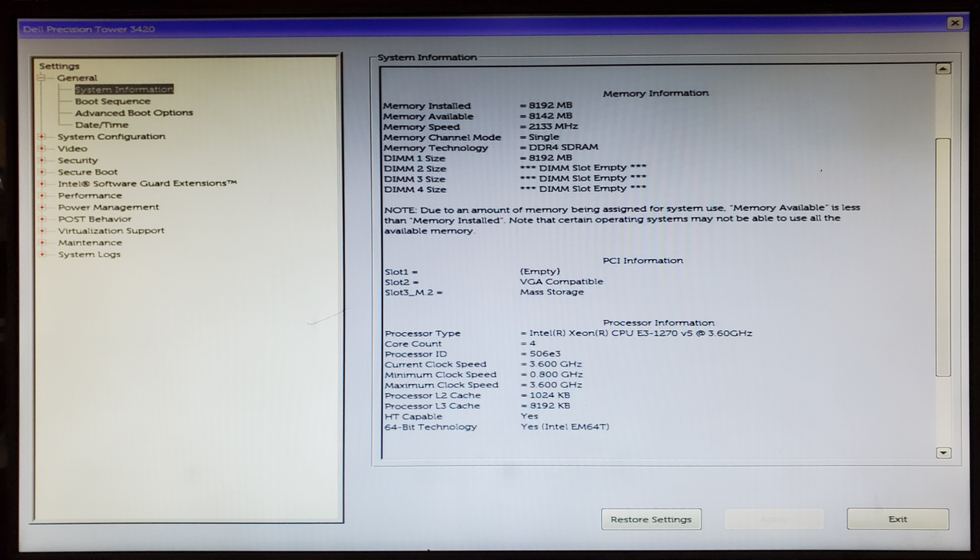Expand the Performance node

coord(42,195)
